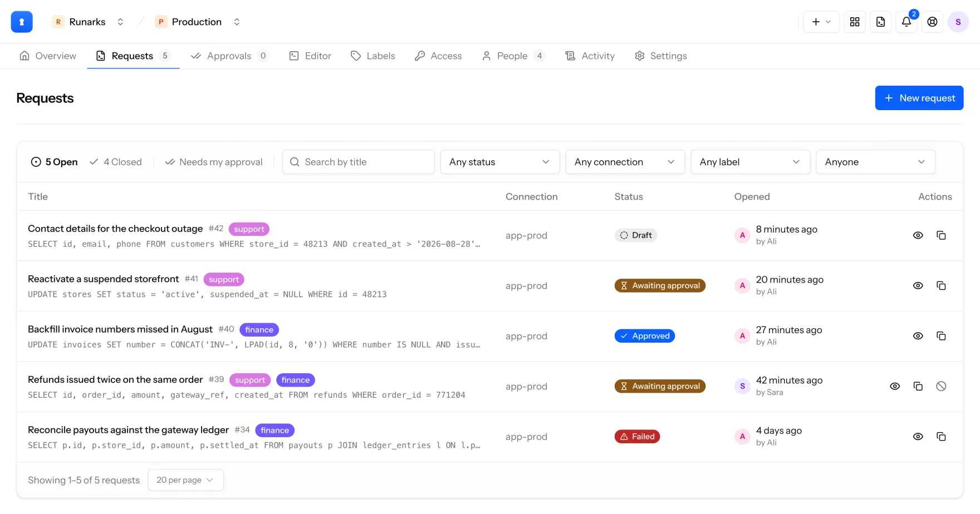
Task: Open the Activity tab
Action: 590,56
